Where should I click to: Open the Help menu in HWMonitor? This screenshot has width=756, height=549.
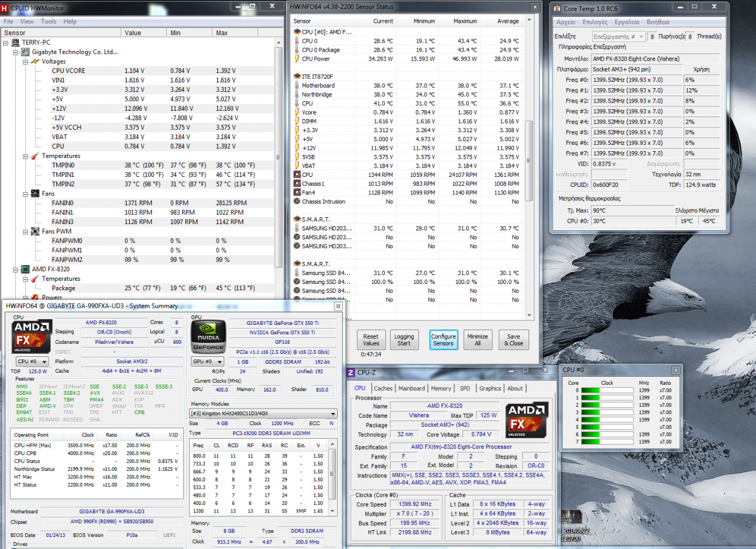point(69,21)
